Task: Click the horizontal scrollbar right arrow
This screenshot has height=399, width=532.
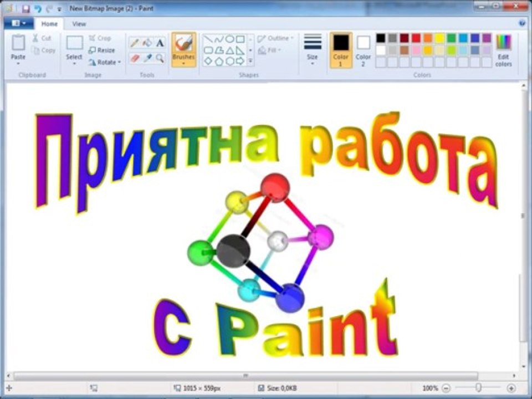Action: point(514,376)
